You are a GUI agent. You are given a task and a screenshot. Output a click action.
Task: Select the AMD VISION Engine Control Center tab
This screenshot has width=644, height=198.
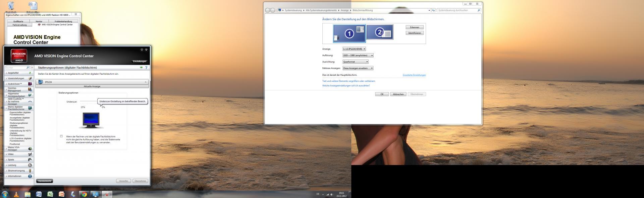pyautogui.click(x=55, y=25)
